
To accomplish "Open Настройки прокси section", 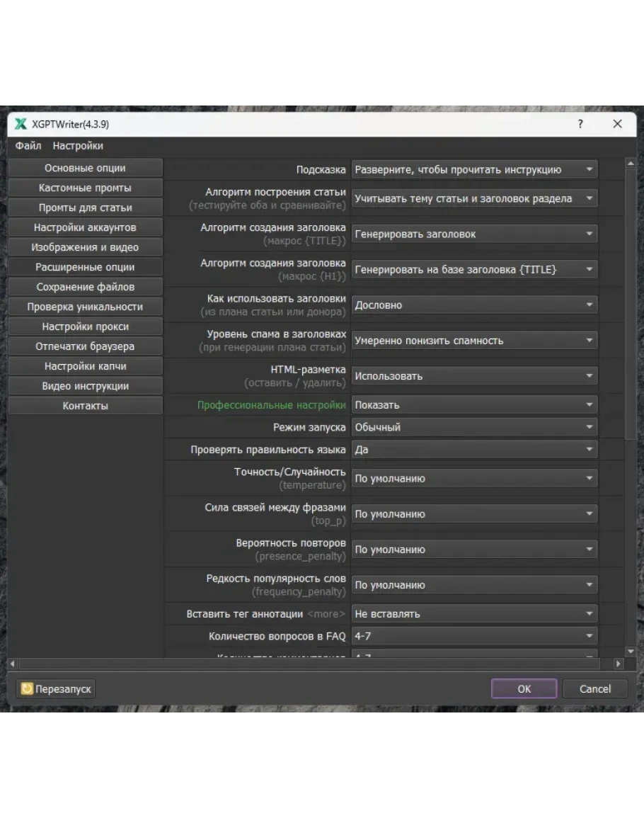I will coord(85,326).
